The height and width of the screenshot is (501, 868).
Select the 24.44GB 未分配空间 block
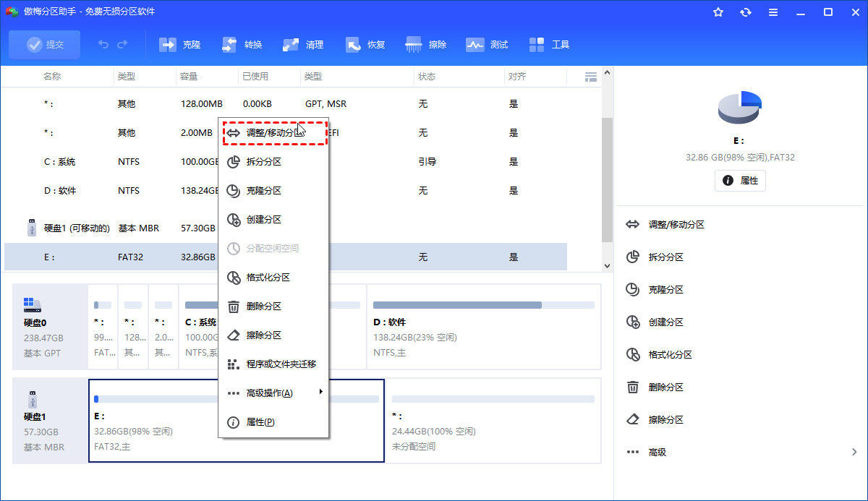point(493,421)
